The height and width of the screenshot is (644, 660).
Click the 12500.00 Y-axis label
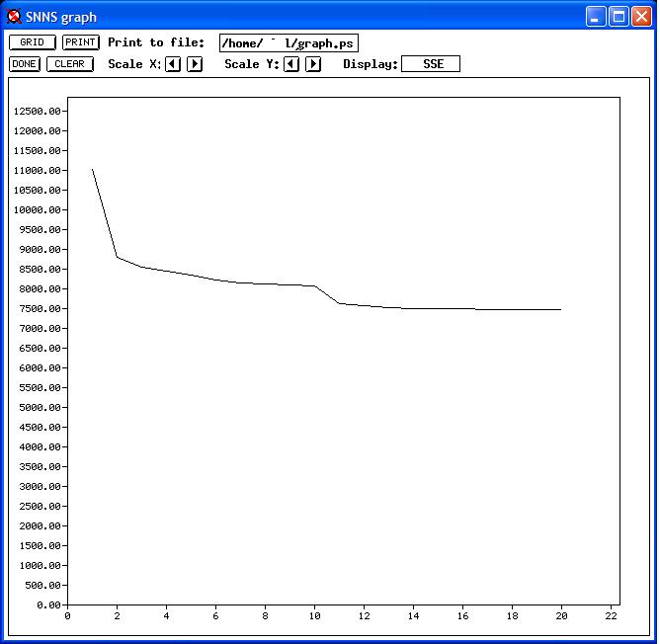39,111
